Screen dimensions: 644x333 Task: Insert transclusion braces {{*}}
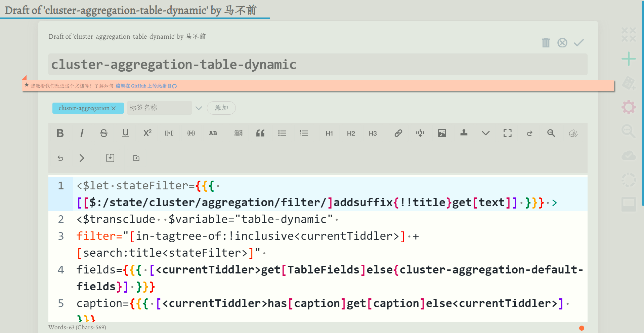pyautogui.click(x=191, y=133)
